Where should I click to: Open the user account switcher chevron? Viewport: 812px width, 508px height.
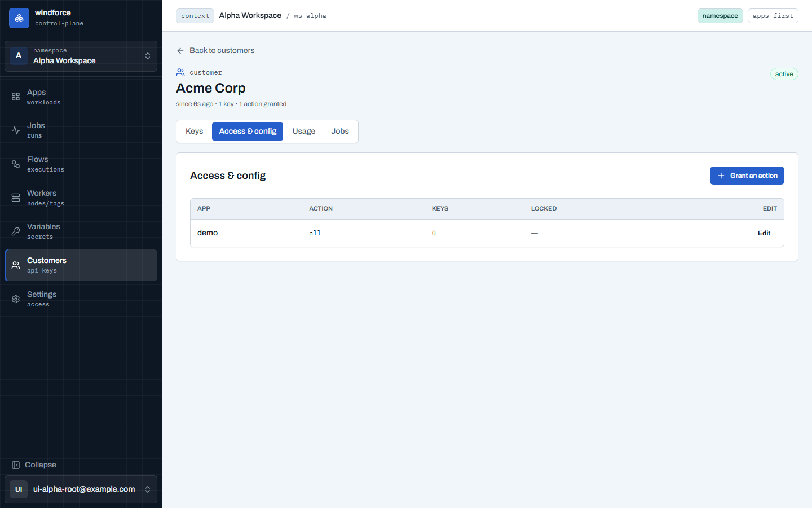(x=148, y=489)
